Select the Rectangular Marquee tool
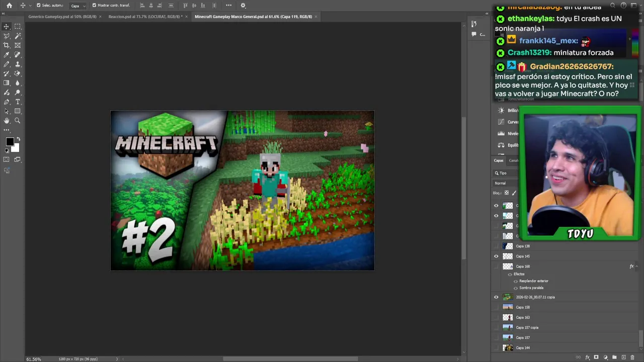The image size is (644, 362). pyautogui.click(x=18, y=27)
